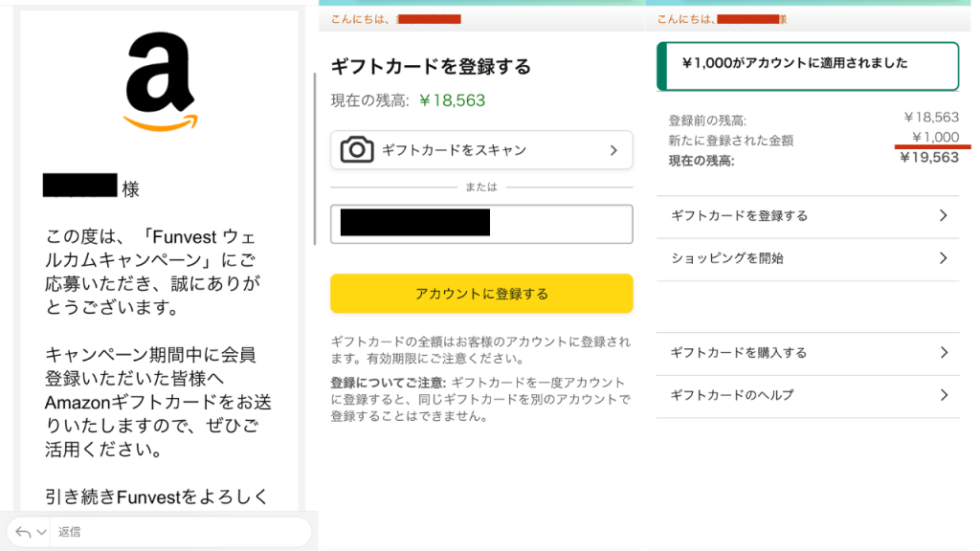Click the ¥1,000 applied success banner
Screen dimensions: 980x551
tap(807, 65)
